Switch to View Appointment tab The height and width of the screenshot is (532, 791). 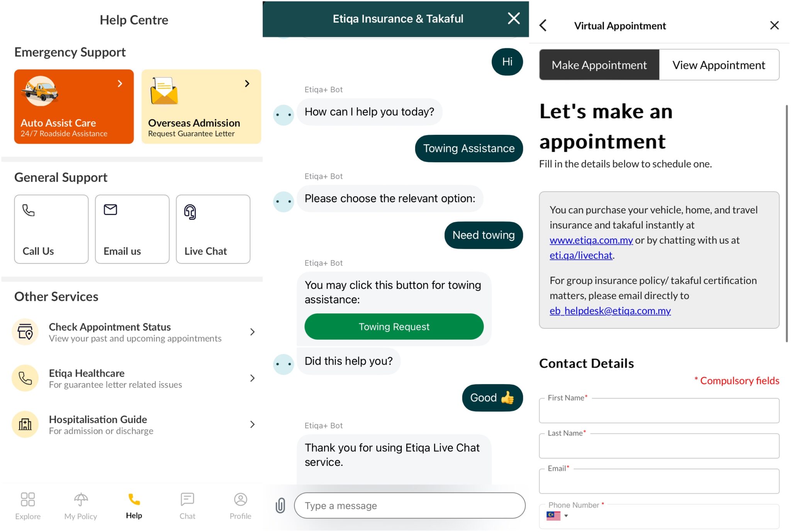click(718, 65)
